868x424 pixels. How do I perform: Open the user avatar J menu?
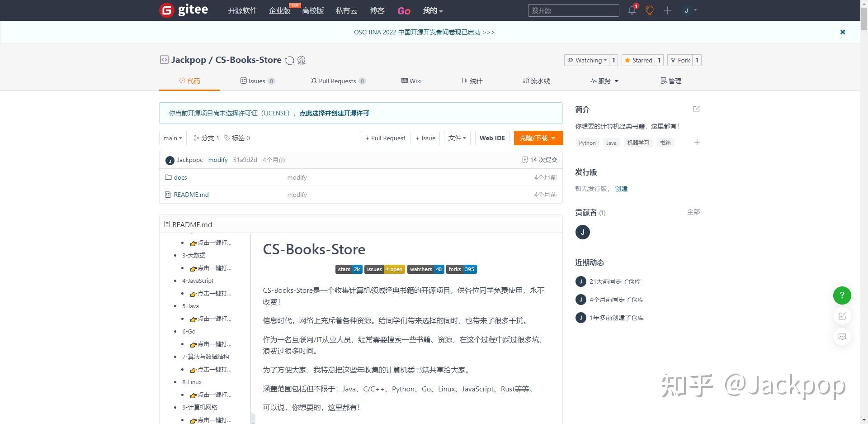(x=689, y=10)
